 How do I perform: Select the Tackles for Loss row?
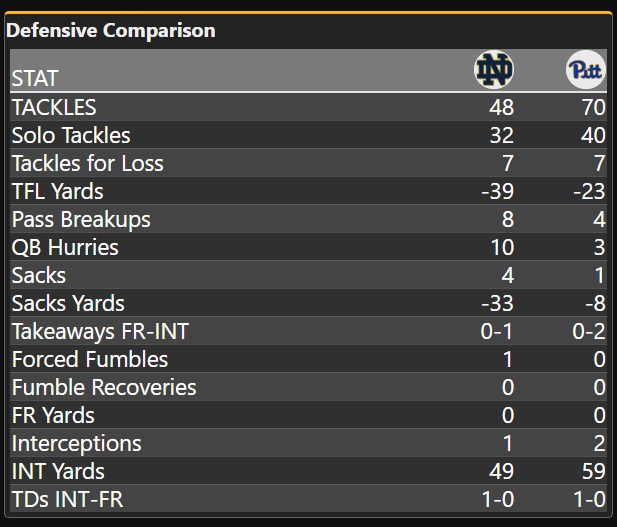[x=88, y=163]
